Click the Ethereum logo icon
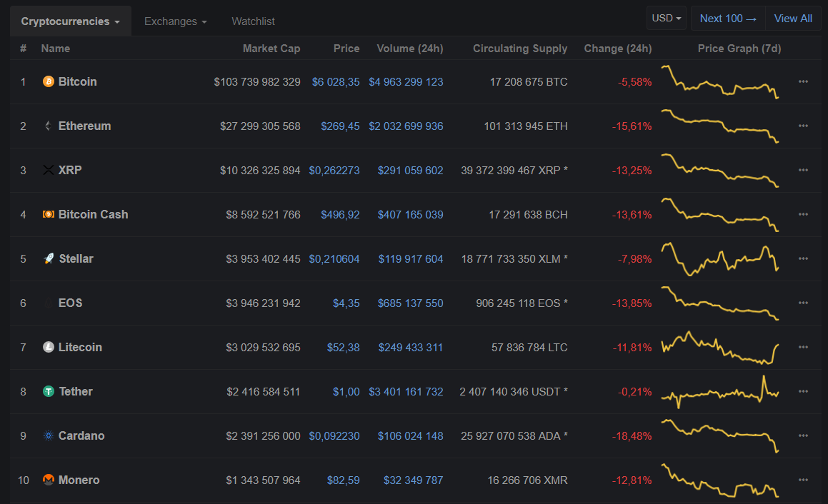828x504 pixels. pyautogui.click(x=49, y=126)
